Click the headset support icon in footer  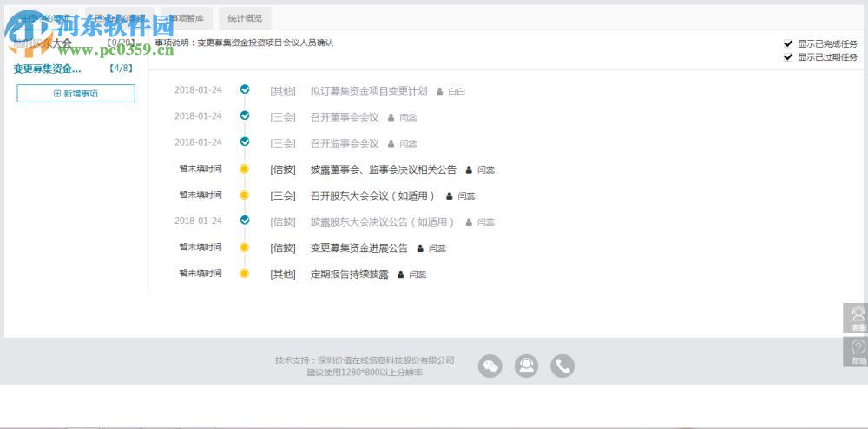(527, 366)
